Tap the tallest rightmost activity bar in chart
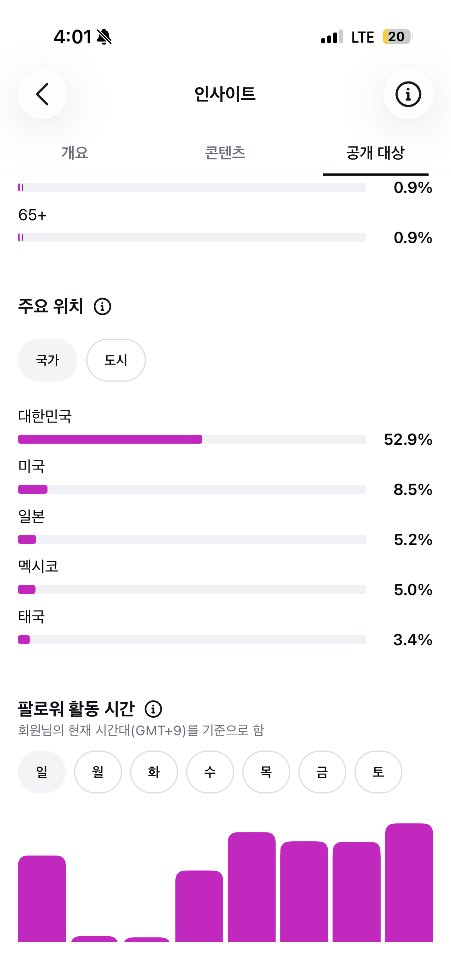The height and width of the screenshot is (980, 451). [x=409, y=882]
